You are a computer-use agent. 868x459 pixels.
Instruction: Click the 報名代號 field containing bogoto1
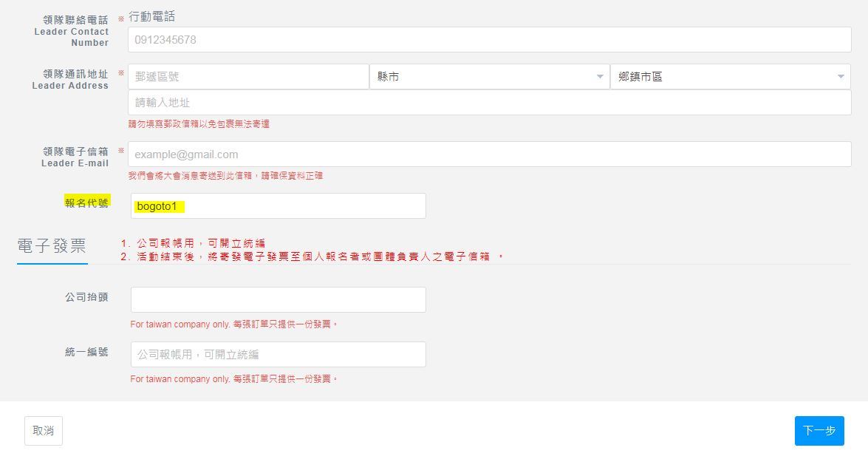click(x=278, y=206)
